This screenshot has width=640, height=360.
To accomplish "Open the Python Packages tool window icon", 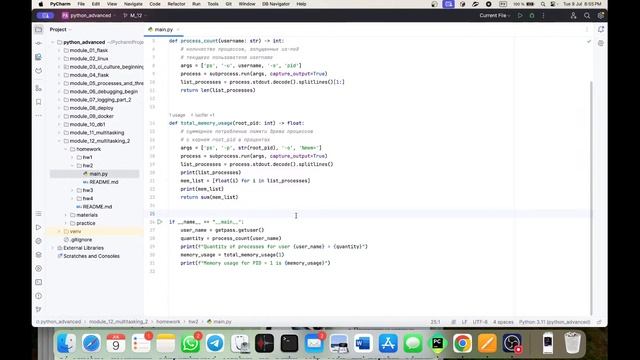I will click(x=38, y=255).
